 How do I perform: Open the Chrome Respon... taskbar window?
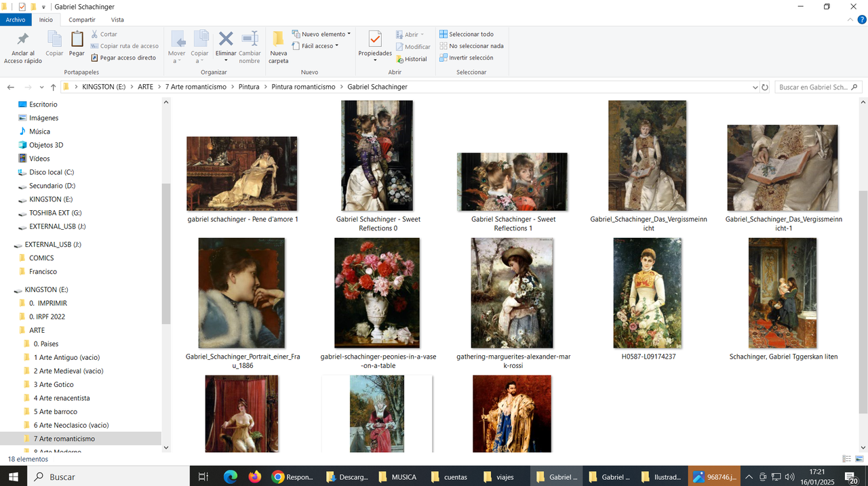click(293, 477)
